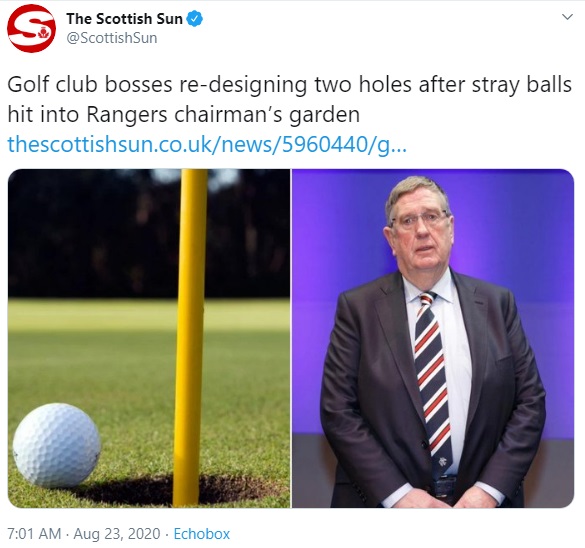Click the word Rangers in the tweet
Viewport: 585px width, 548px height.
[127, 114]
